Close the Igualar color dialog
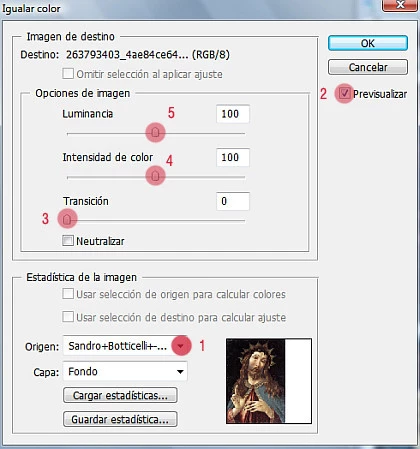This screenshot has width=420, height=449. [x=400, y=5]
